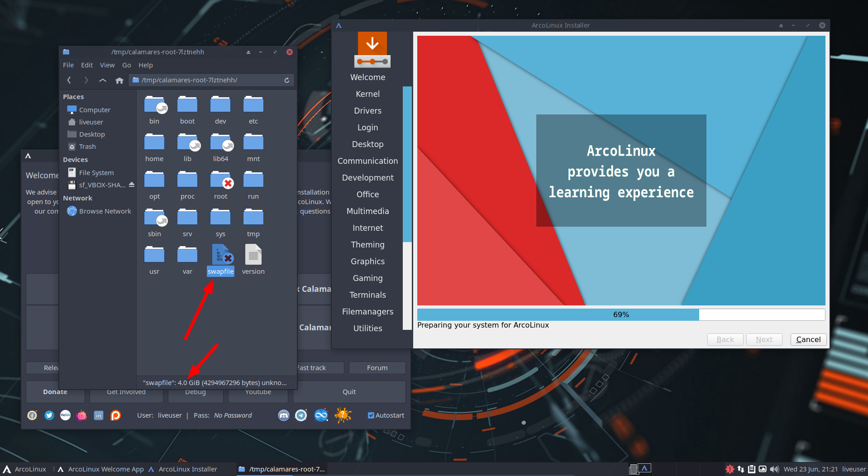Screen dimensions: 868x476
Task: Switch to ArcoLinux Welcome App taskbar entry
Action: 100,469
